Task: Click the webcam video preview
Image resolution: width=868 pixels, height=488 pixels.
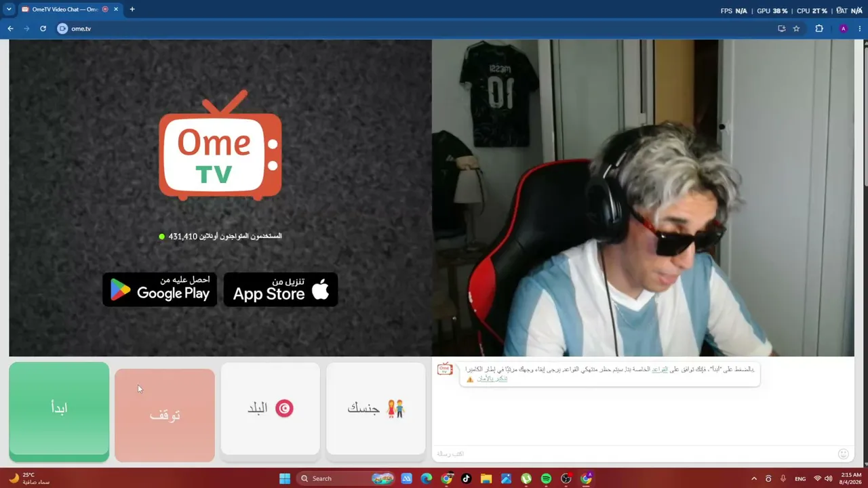Action: 643,198
